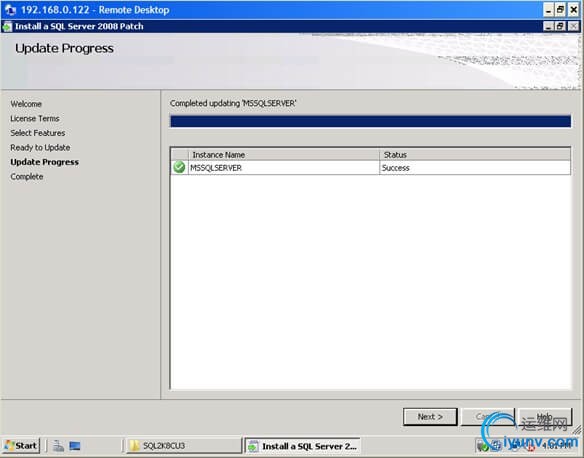Click 'Completed updating MSSQLSERVER' status text
This screenshot has height=458, width=584.
[233, 103]
